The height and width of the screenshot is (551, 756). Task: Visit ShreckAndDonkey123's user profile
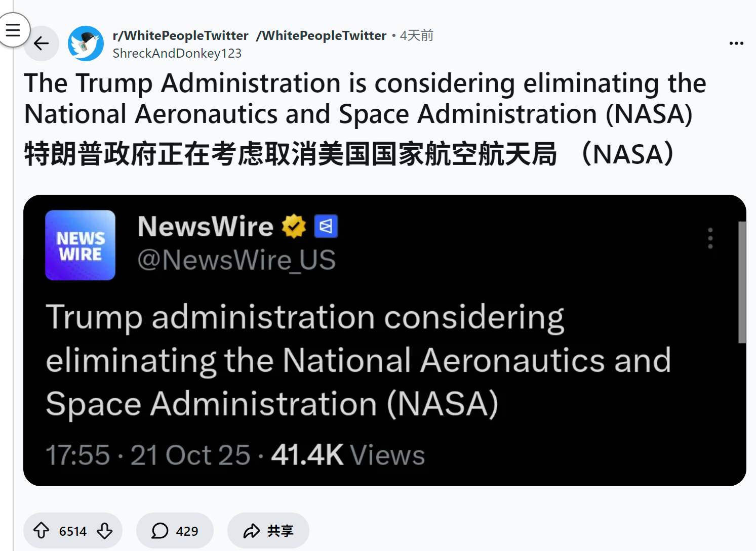[x=177, y=53]
